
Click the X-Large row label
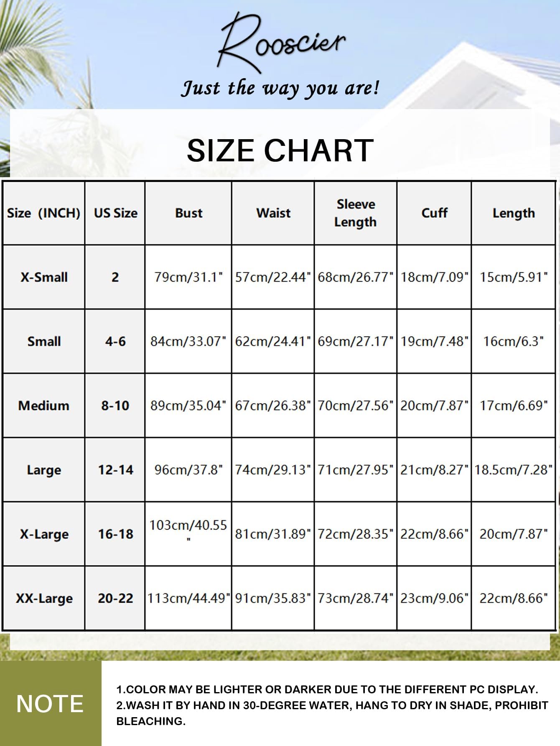click(x=44, y=534)
